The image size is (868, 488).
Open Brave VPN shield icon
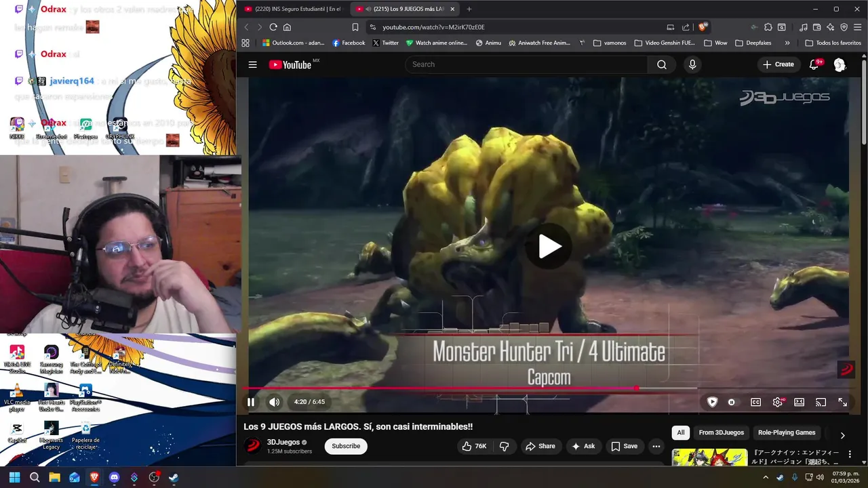(844, 27)
